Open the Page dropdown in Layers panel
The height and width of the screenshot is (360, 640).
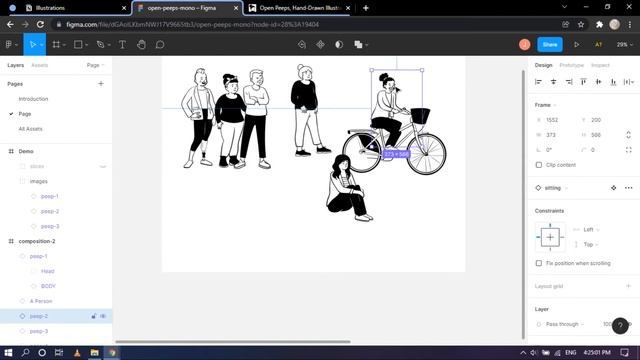[x=96, y=65]
